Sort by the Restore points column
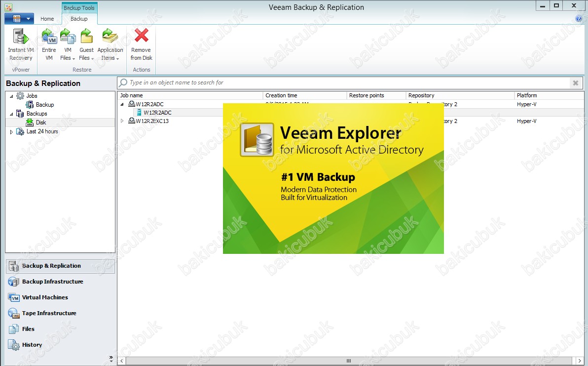 tap(376, 95)
